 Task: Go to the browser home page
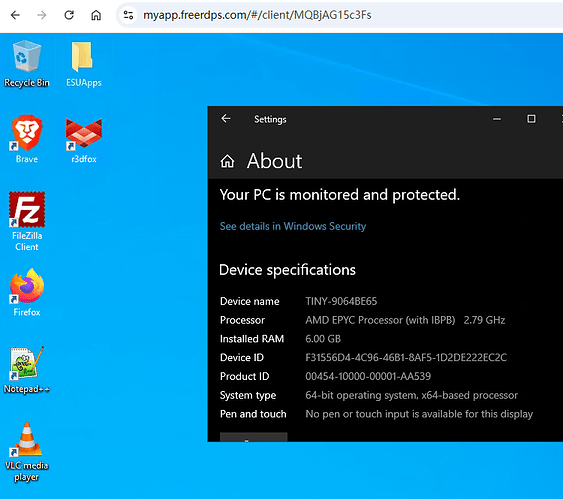pos(96,15)
